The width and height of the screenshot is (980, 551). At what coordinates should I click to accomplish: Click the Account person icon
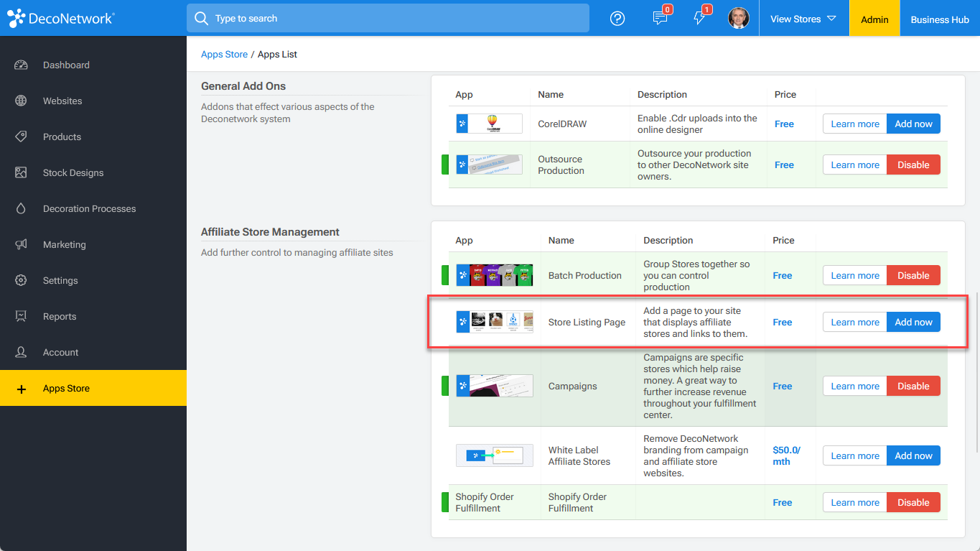21,352
